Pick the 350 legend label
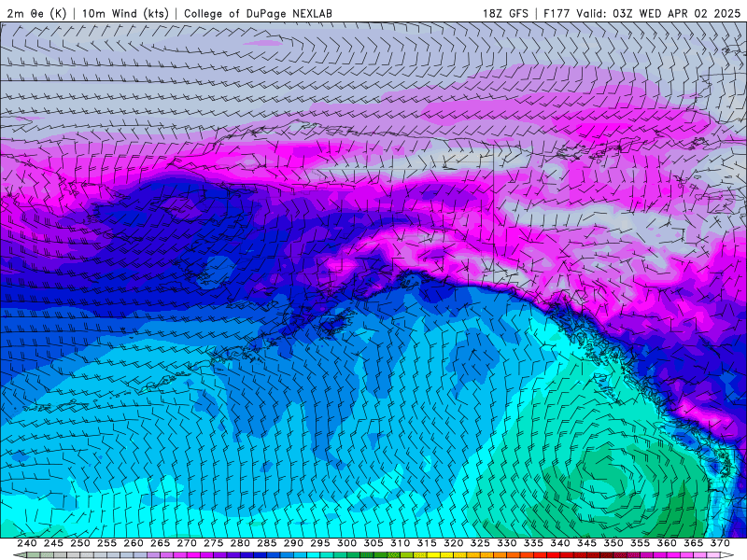Screen dimensions: 747x560 (613, 543)
